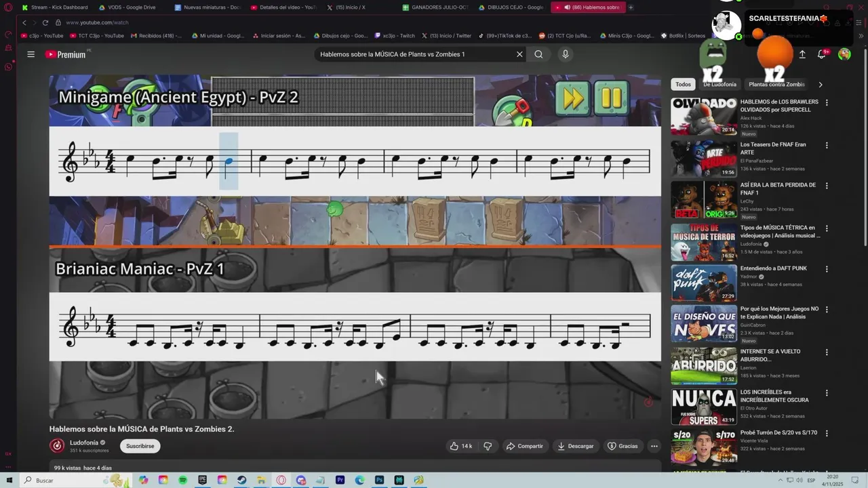
Task: Open the YouTube guide hamburger menu
Action: coord(31,54)
